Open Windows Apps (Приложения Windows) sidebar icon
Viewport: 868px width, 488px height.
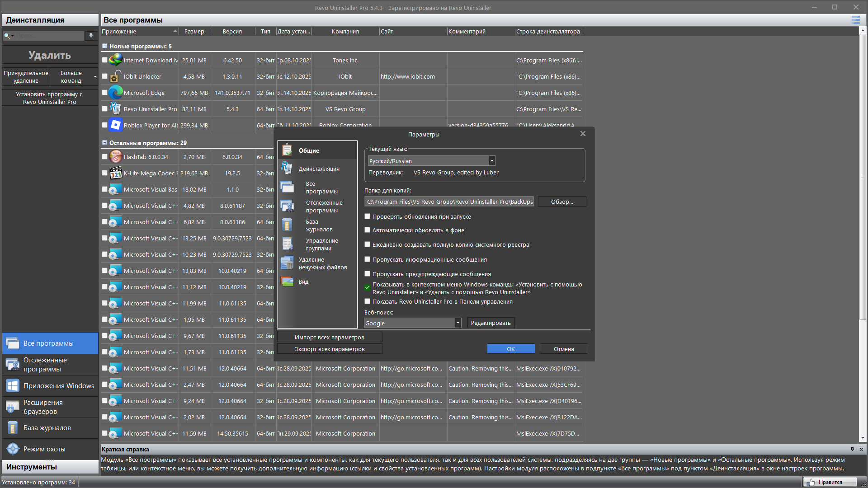13,385
